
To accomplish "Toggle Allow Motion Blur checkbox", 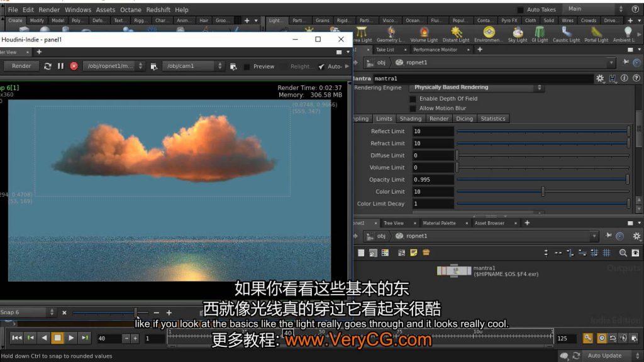I will pos(413,108).
